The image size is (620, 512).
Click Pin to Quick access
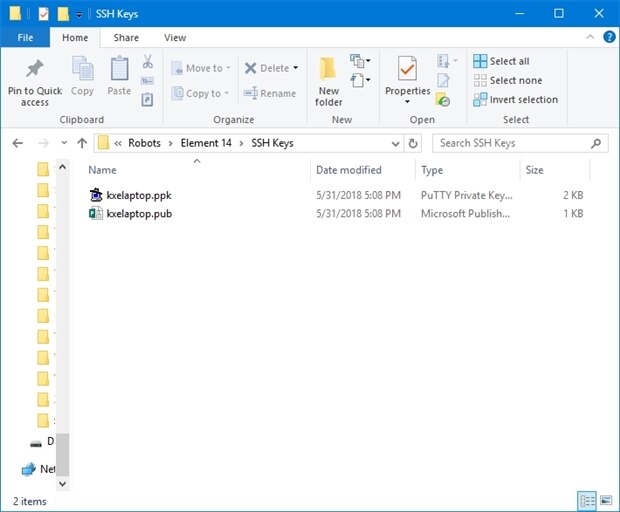(35, 83)
